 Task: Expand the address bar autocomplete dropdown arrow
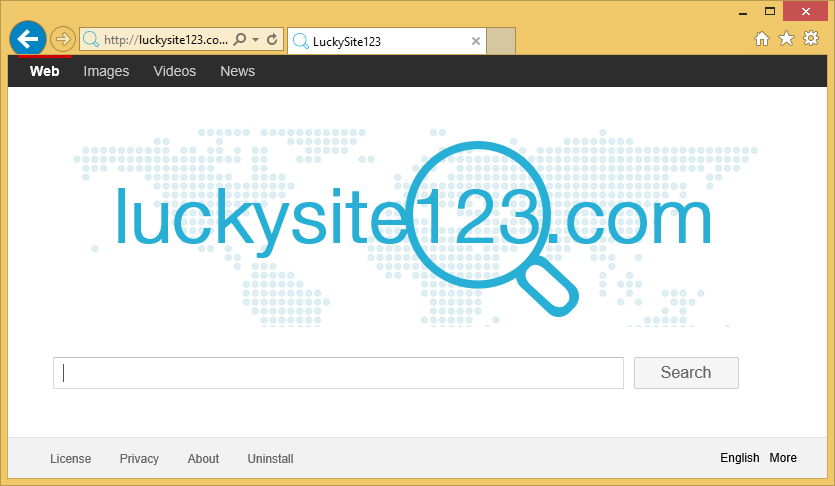(x=256, y=40)
